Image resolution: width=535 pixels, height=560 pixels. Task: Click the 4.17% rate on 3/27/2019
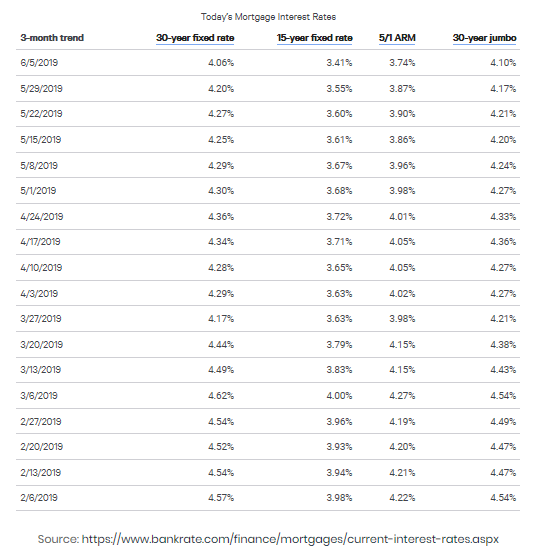pyautogui.click(x=221, y=319)
